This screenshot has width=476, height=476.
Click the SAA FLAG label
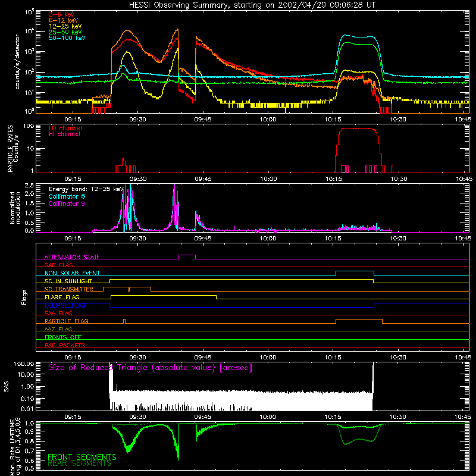58,313
